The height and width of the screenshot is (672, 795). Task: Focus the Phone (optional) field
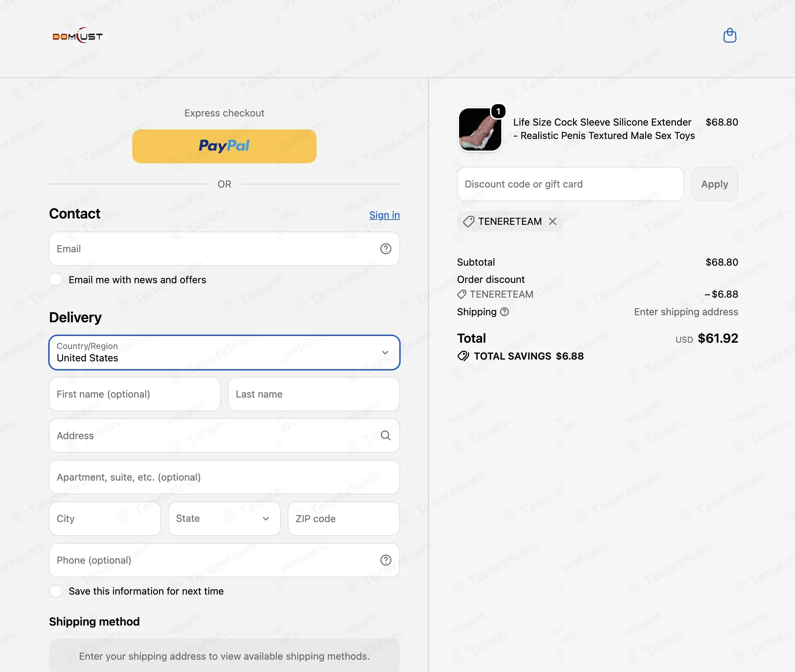point(224,560)
